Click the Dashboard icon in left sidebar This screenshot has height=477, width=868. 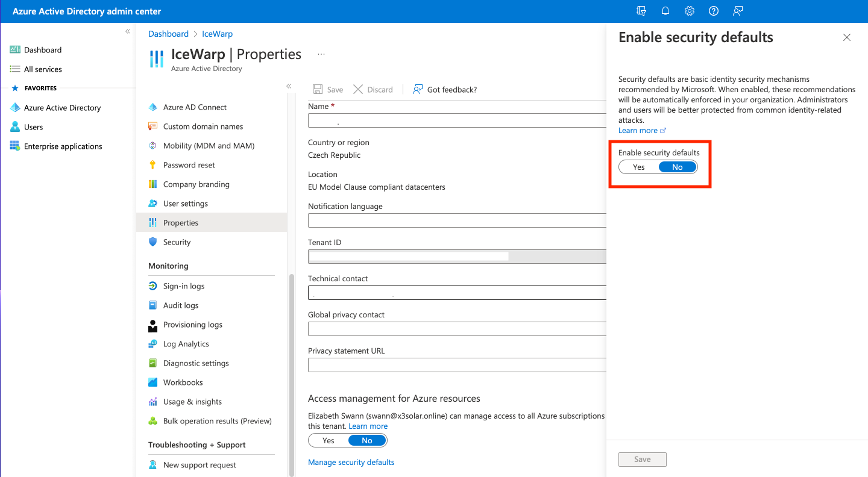15,50
